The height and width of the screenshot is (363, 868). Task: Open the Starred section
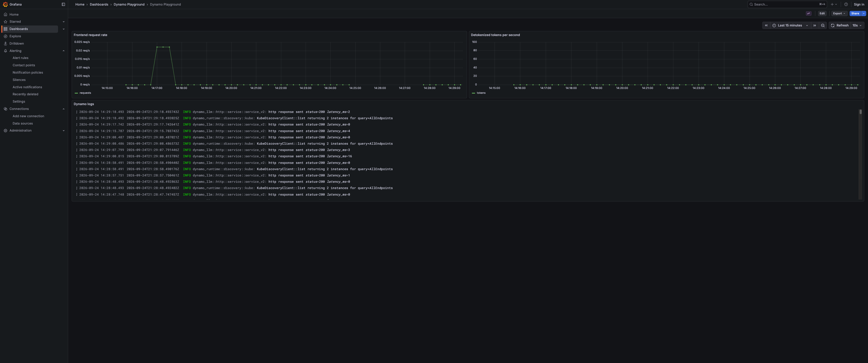click(15, 21)
